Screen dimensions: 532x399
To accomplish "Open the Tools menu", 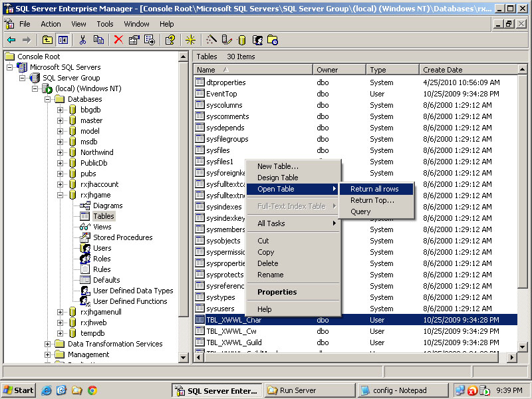I will (x=104, y=24).
